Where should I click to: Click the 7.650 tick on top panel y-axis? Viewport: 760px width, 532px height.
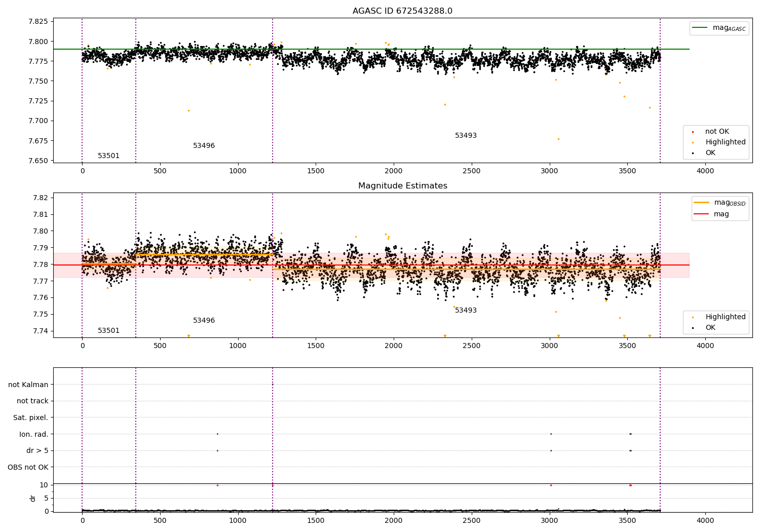point(38,161)
